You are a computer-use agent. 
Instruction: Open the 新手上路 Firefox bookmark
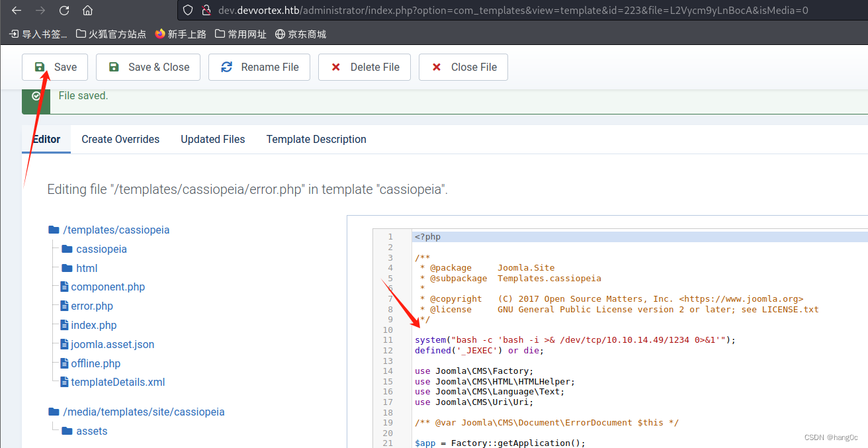point(181,34)
